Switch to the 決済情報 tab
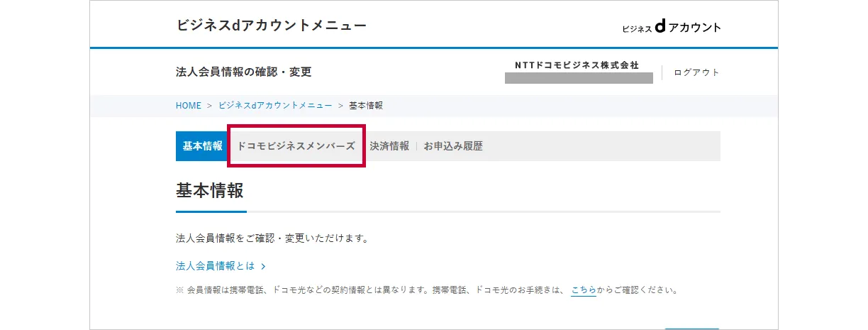This screenshot has height=330, width=868. click(x=389, y=146)
